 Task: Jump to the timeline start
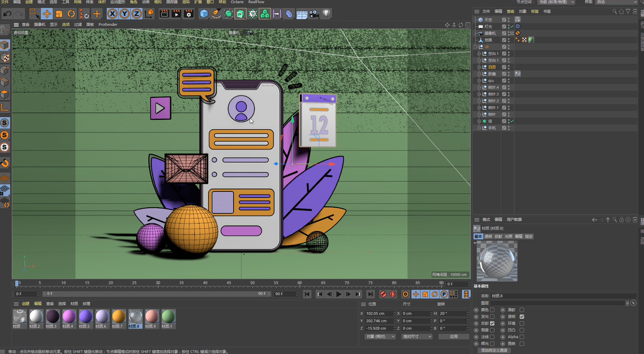[307, 294]
